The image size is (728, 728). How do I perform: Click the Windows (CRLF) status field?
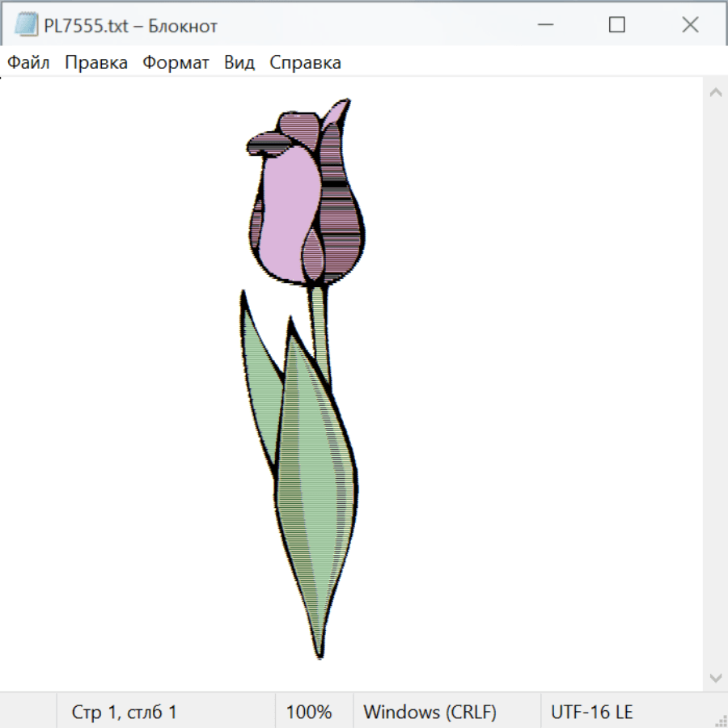(430, 713)
